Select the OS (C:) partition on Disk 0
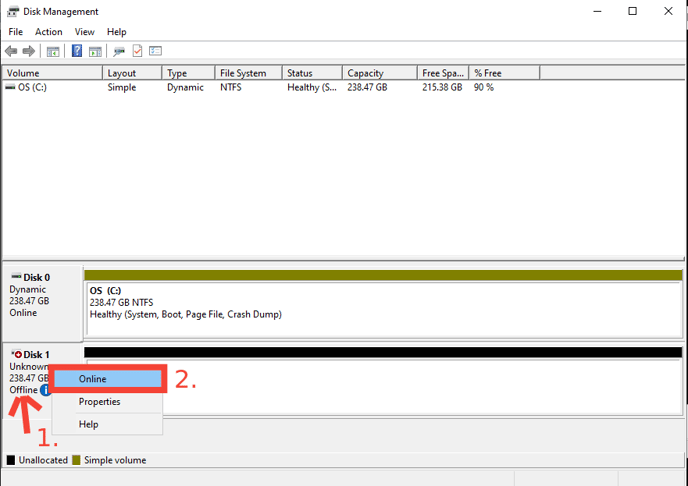Viewport: 688px width, 486px height. point(383,309)
